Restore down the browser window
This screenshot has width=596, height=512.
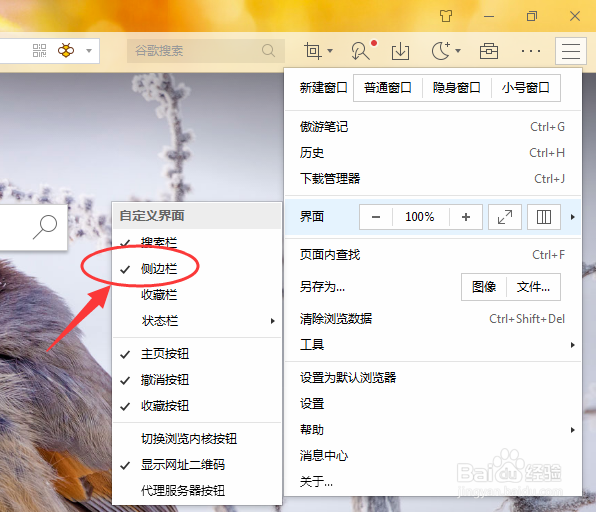click(x=532, y=16)
